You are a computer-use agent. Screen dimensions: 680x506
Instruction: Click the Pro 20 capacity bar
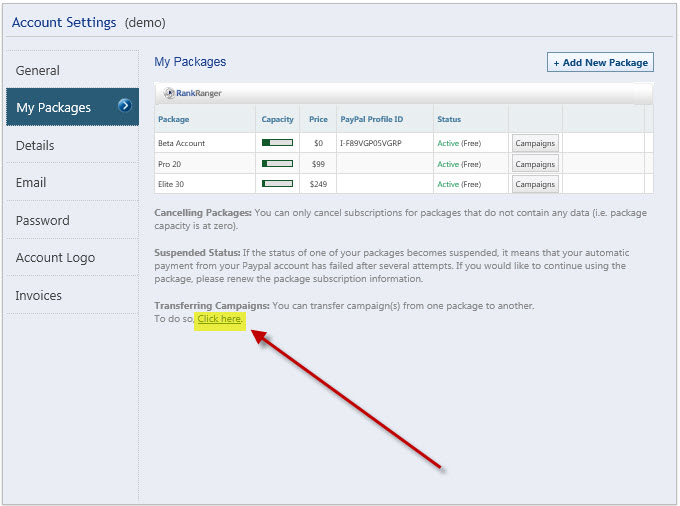tap(277, 164)
